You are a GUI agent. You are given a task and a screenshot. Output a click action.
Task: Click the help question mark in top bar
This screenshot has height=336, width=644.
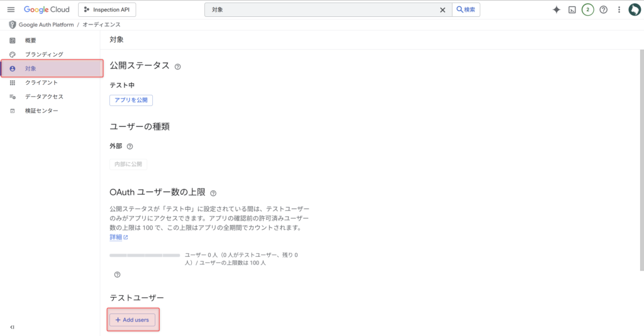(604, 9)
